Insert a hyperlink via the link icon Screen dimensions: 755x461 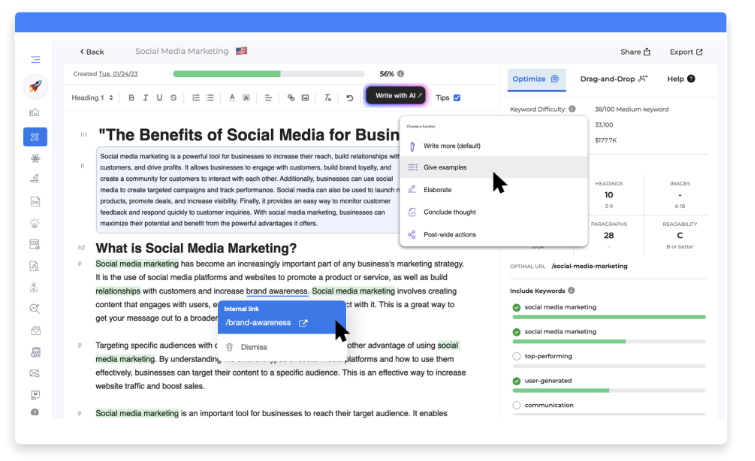291,98
